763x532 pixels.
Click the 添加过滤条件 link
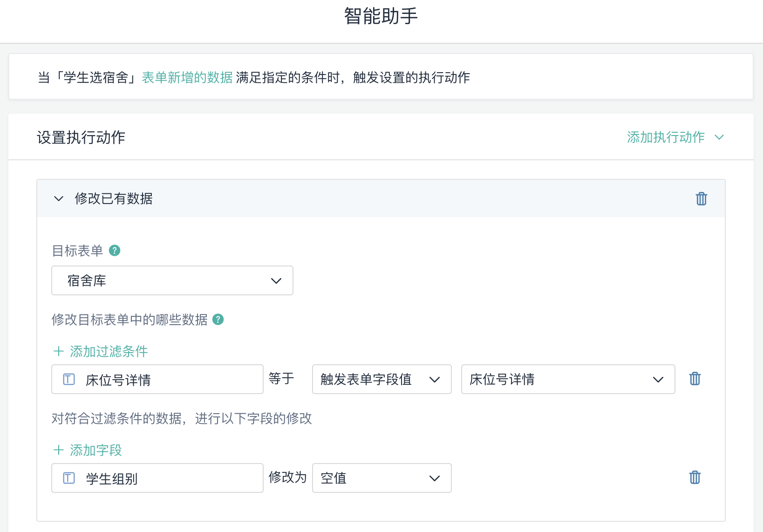109,351
